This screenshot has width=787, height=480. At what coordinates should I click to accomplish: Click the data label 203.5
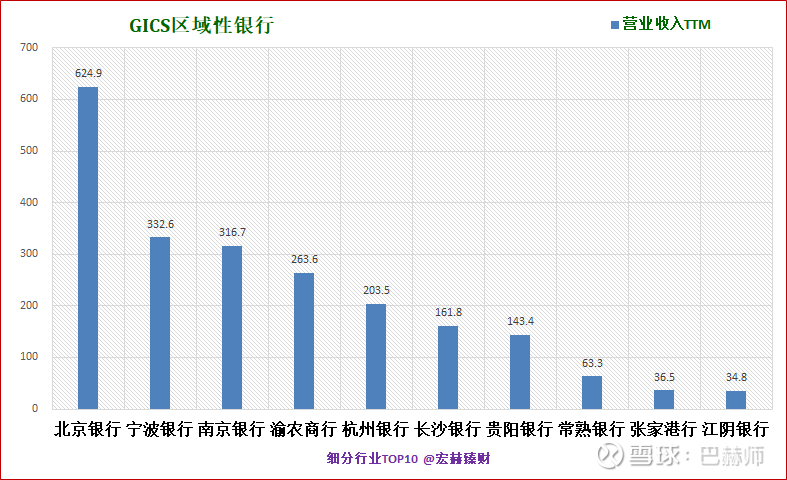(376, 290)
